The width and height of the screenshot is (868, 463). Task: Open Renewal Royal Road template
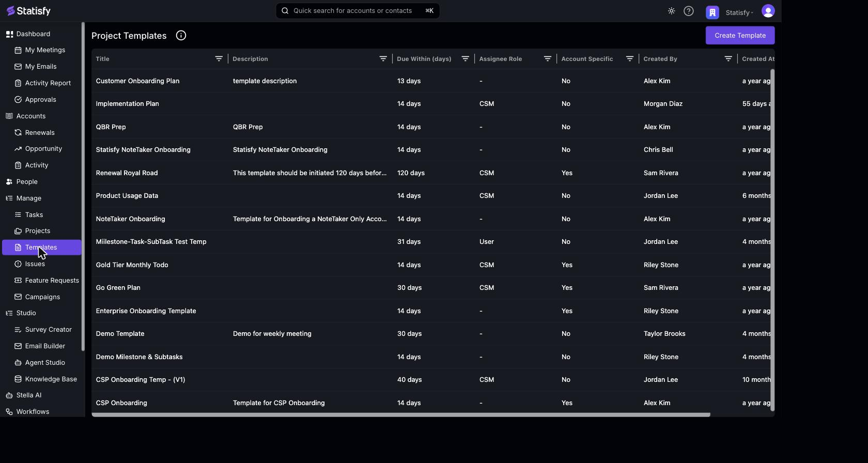[127, 173]
